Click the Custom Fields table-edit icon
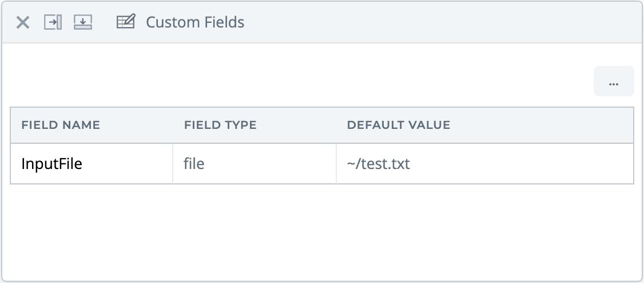 pyautogui.click(x=125, y=22)
